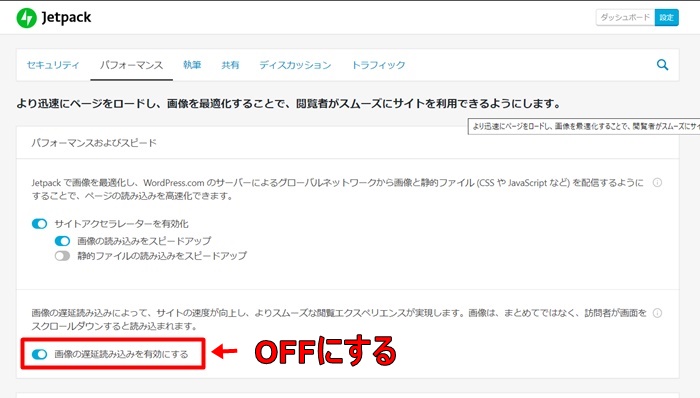Click the Jetpack wordmark text
The height and width of the screenshot is (398, 700).
[x=66, y=18]
